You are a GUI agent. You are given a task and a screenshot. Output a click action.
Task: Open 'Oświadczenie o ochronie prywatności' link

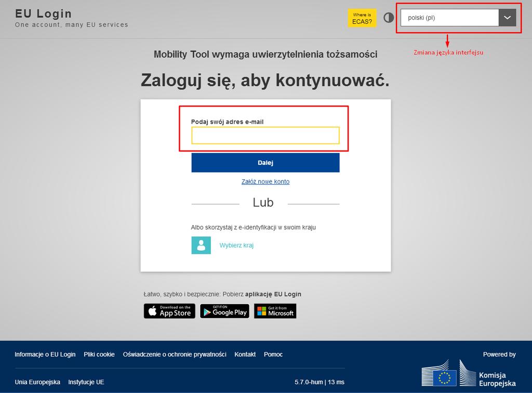tap(175, 355)
